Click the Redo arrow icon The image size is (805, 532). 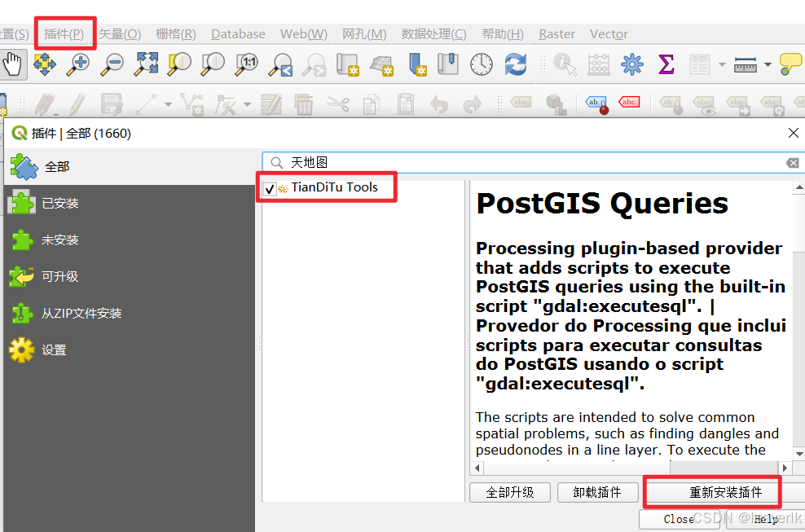click(x=473, y=104)
